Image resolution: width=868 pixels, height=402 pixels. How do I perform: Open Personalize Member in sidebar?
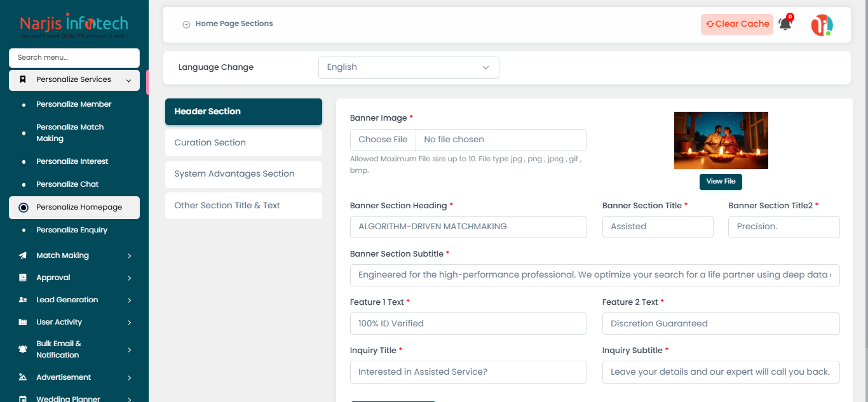74,104
